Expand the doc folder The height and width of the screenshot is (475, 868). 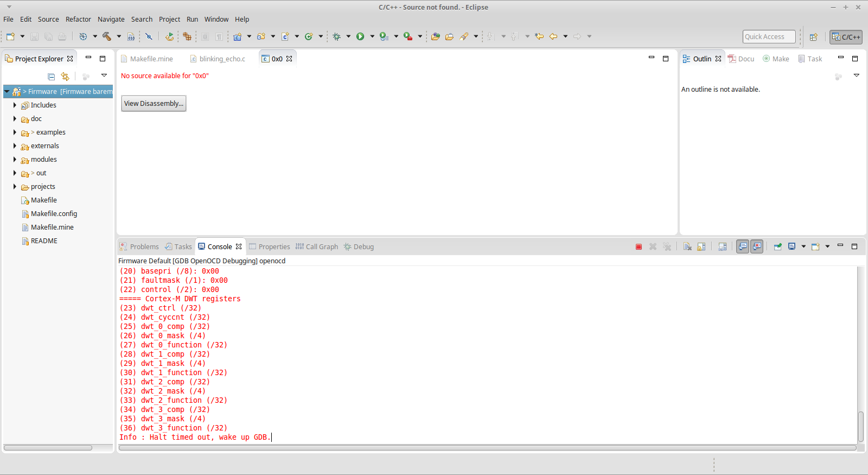pos(15,118)
